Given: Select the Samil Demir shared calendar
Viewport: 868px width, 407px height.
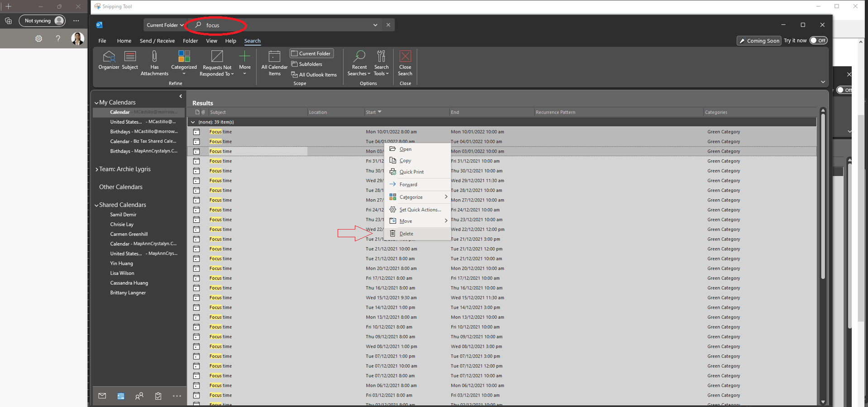Looking at the screenshot, I should (x=123, y=215).
